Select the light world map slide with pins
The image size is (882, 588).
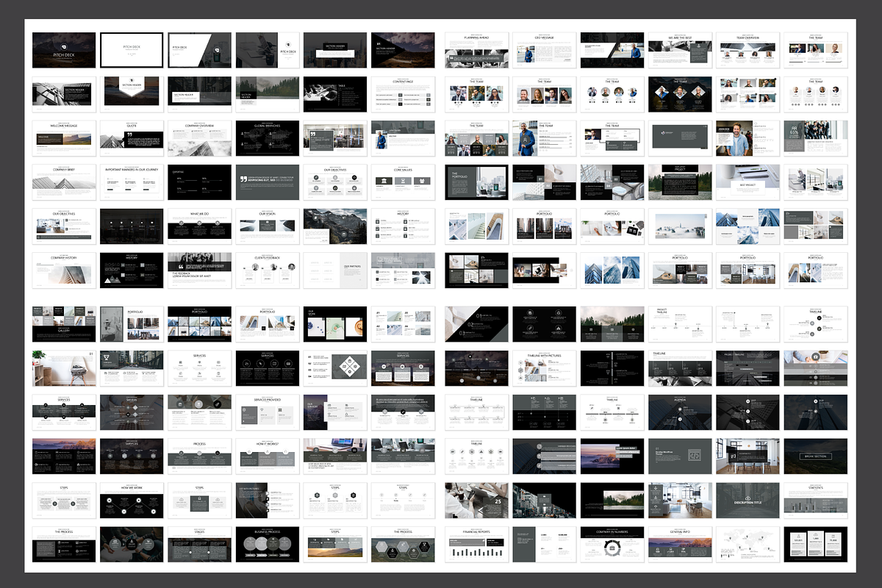(747, 545)
